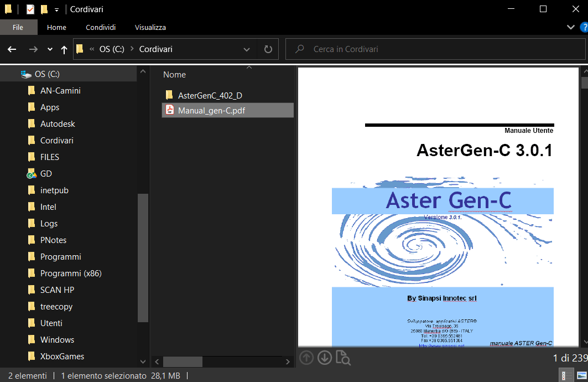Click the file list scroll left arrow
The image size is (588, 382).
tap(157, 362)
